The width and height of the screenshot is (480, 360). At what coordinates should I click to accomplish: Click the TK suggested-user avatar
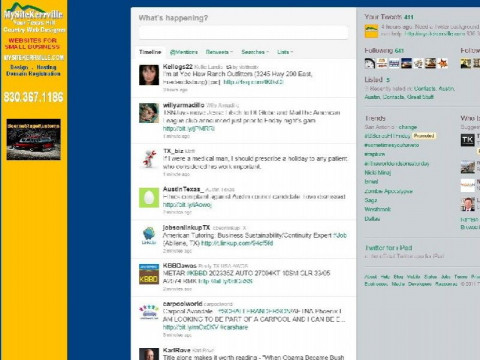[x=468, y=140]
